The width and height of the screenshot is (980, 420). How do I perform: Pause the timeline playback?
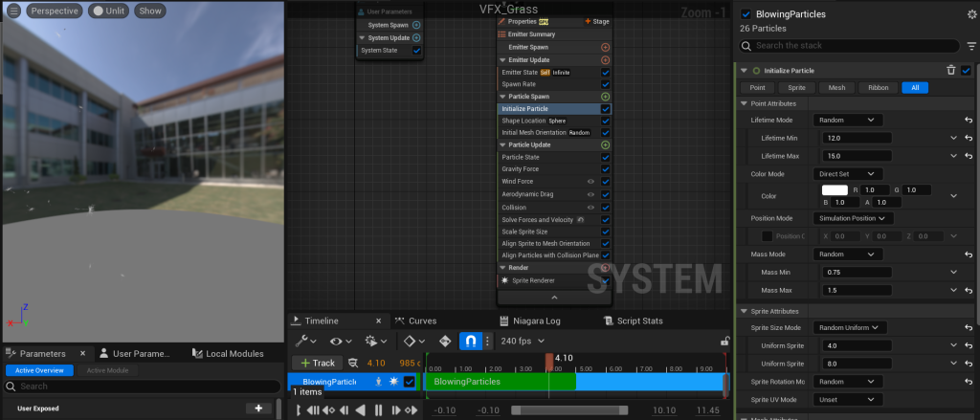378,410
